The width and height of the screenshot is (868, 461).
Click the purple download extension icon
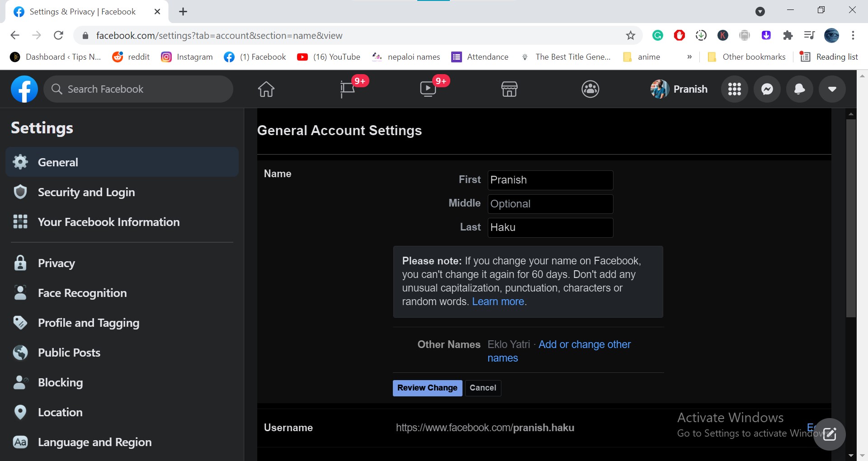766,35
